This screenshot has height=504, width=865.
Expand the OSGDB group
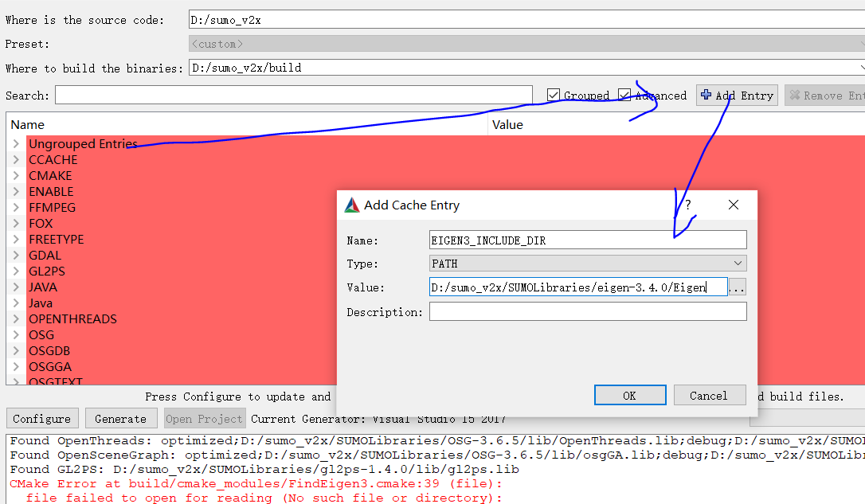pyautogui.click(x=16, y=351)
